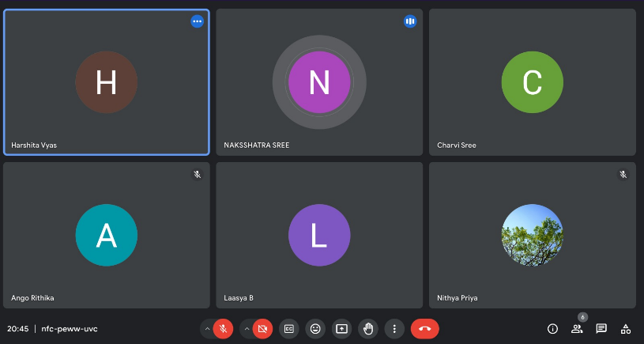Expand video settings arrow beside the camera
The height and width of the screenshot is (344, 644).
[x=246, y=328]
